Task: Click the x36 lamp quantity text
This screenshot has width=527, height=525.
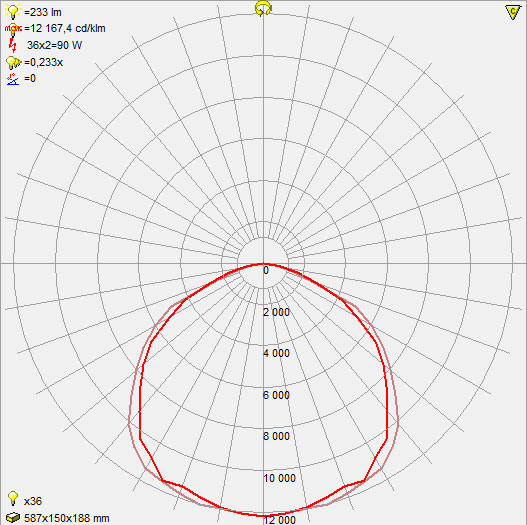Action: [33, 501]
